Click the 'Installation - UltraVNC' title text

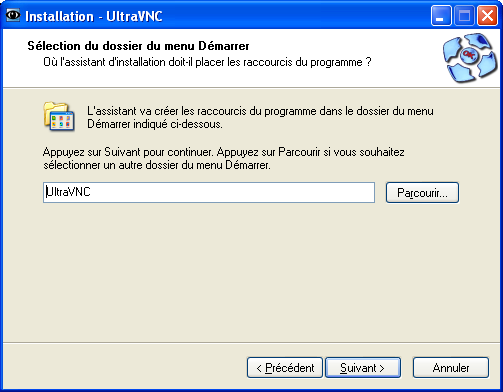pos(94,16)
